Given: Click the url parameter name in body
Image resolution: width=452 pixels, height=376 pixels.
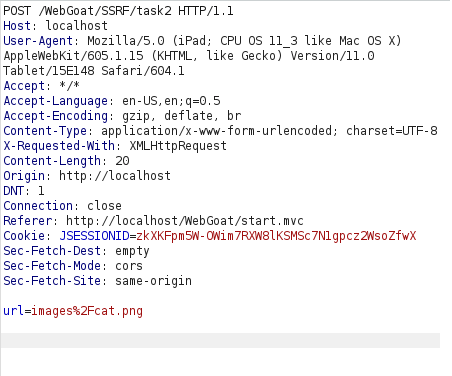Looking at the screenshot, I should pos(13,311).
